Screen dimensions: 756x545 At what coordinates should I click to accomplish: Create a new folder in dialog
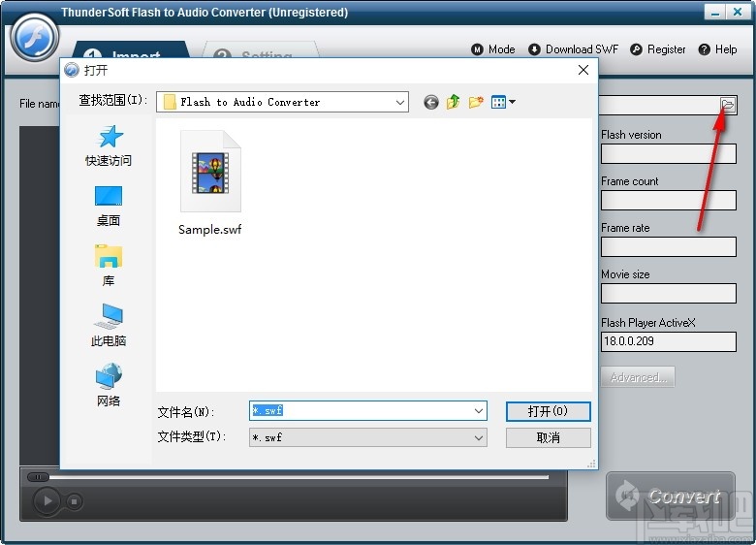pyautogui.click(x=475, y=102)
